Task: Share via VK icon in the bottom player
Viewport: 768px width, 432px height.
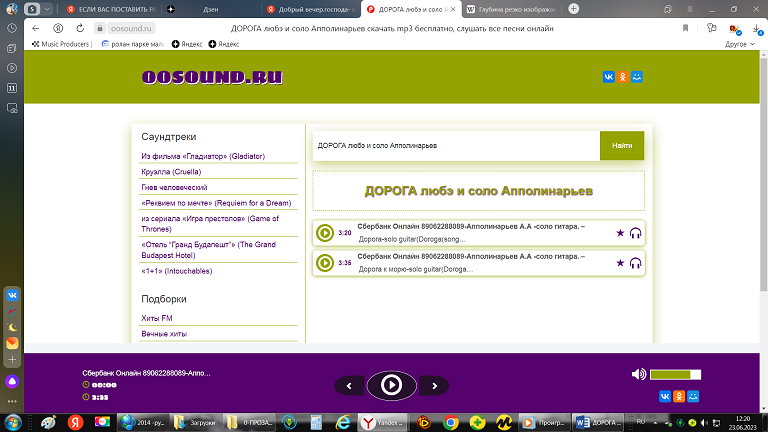Action: 665,396
